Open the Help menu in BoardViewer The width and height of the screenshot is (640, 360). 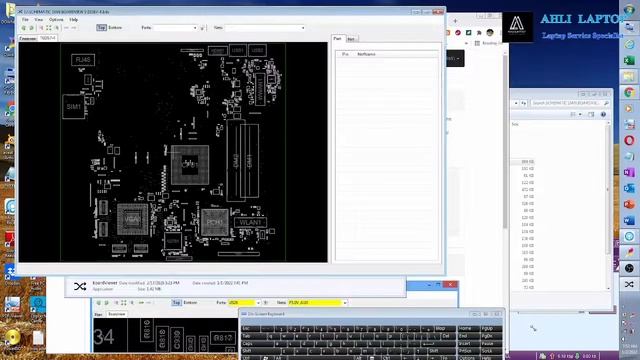point(73,20)
